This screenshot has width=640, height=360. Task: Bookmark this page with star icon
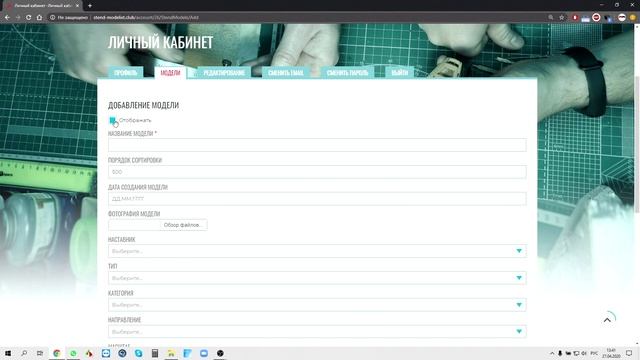562,18
